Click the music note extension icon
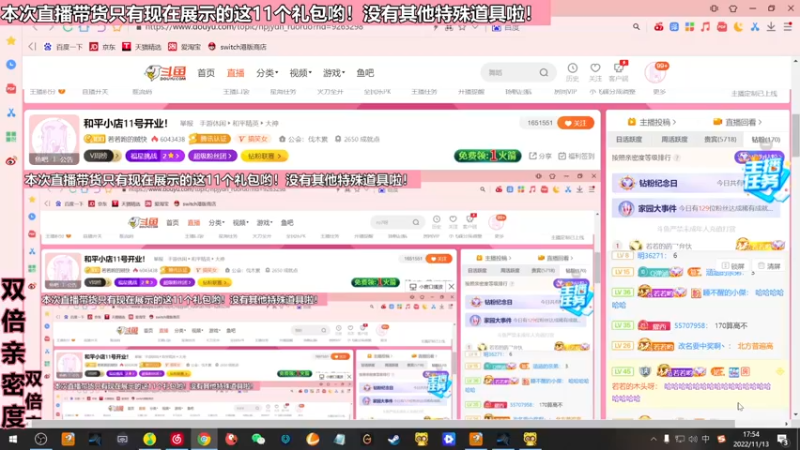 point(706,27)
